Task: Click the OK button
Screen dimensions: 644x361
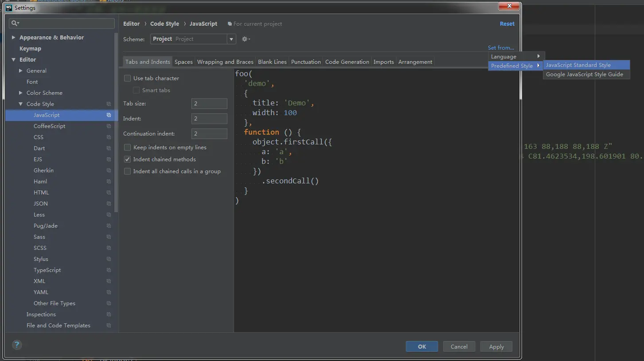Action: click(422, 347)
